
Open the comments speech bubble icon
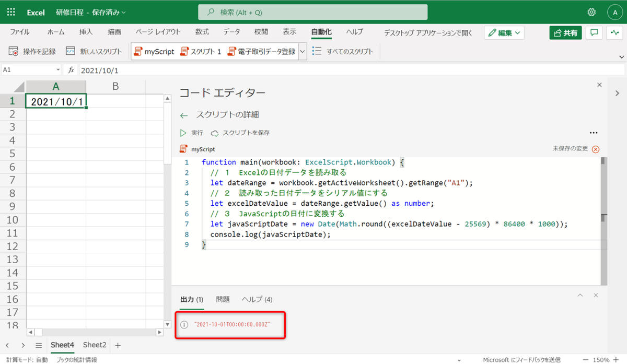[594, 32]
